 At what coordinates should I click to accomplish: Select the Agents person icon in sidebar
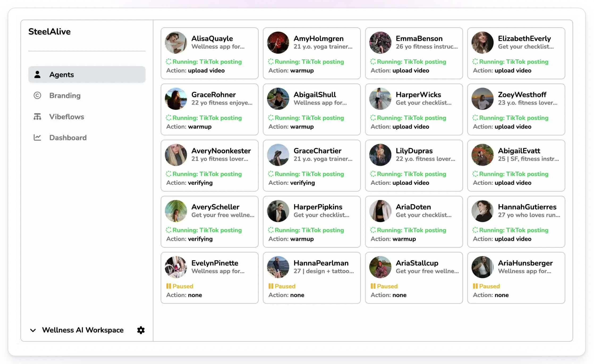tap(37, 74)
